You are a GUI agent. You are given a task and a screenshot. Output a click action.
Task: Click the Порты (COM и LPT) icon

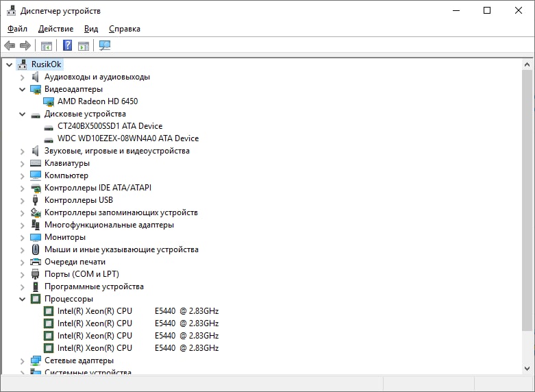coord(35,274)
